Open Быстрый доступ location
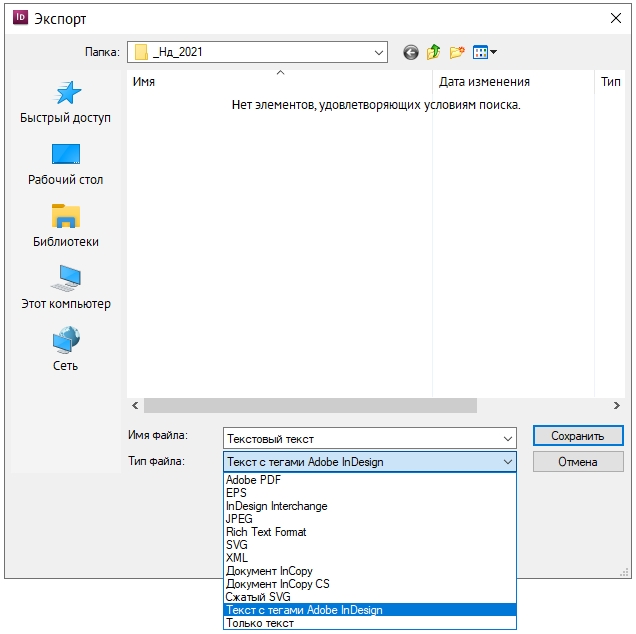Image resolution: width=636 pixels, height=634 pixels. click(65, 102)
